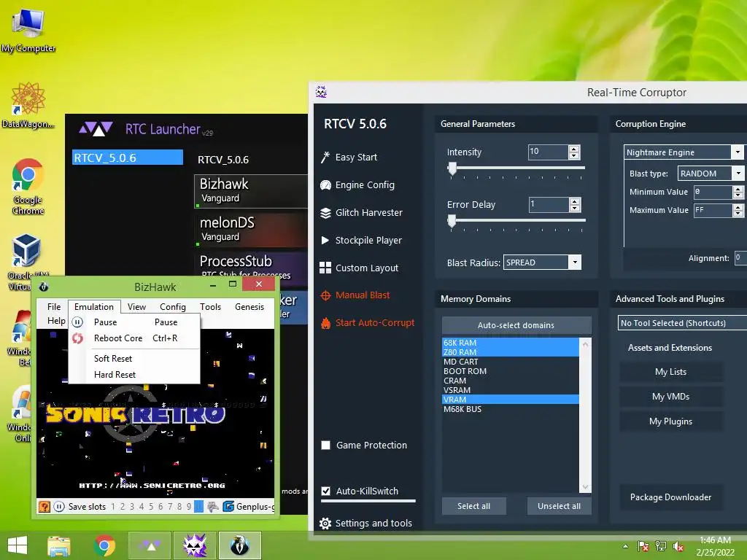Open BizHawk Tools menu
Image resolution: width=747 pixels, height=560 pixels.
coord(211,307)
